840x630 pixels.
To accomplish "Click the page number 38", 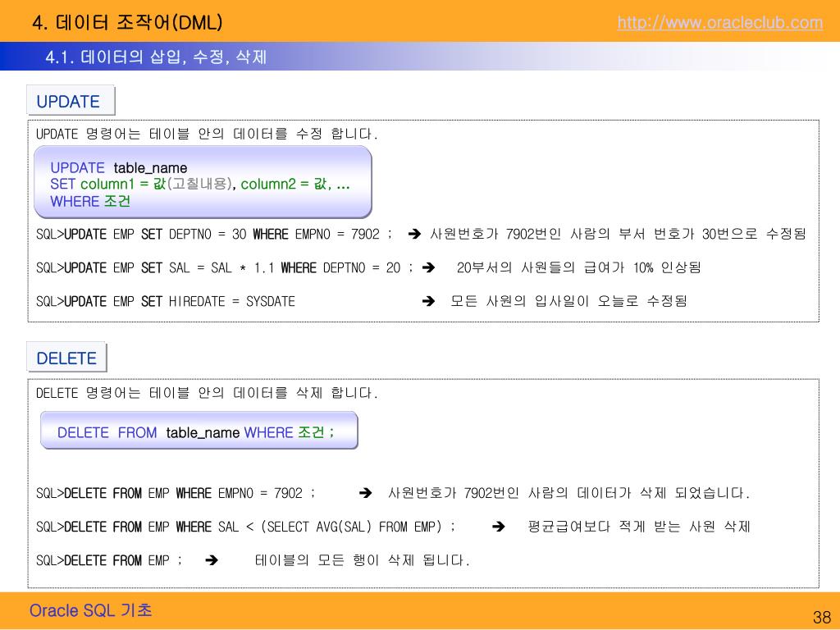I will (822, 617).
